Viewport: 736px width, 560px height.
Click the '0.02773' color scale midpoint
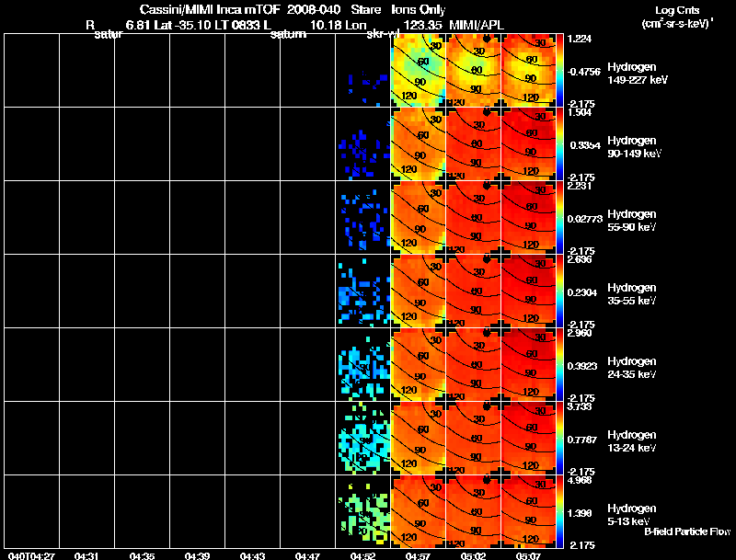(585, 219)
